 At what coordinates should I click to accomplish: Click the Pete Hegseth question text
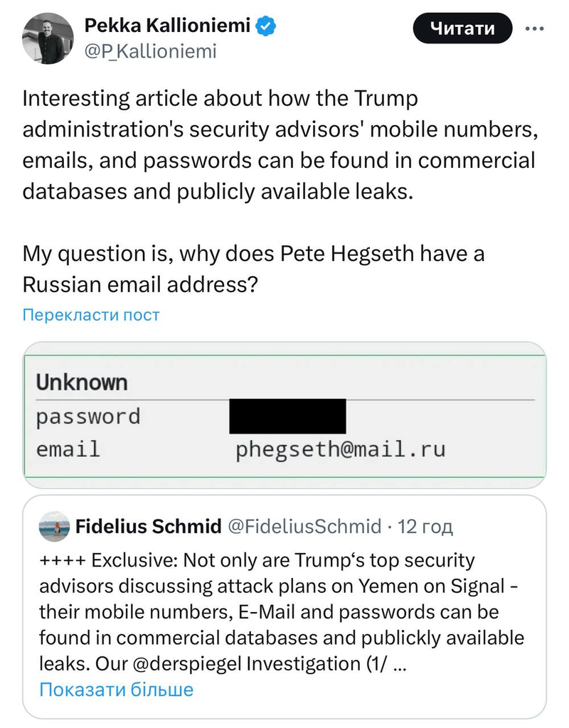point(253,269)
